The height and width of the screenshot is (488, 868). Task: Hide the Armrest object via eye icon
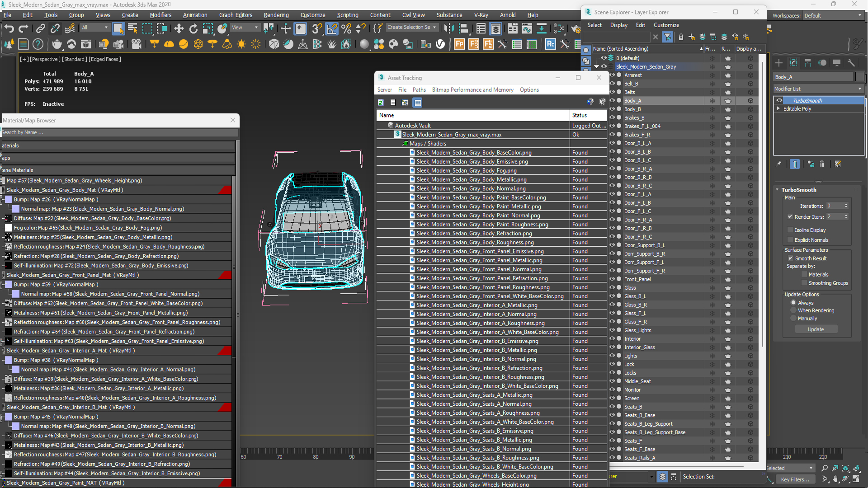click(x=613, y=75)
